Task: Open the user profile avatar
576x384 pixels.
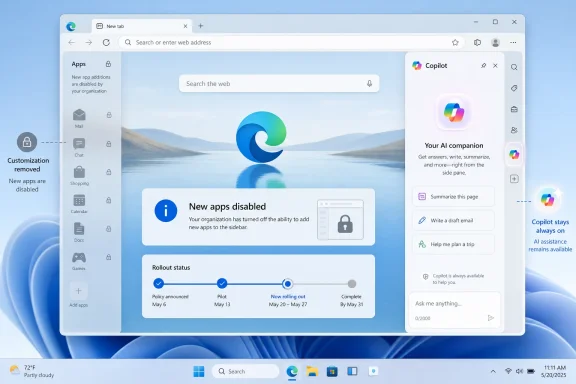Action: pyautogui.click(x=495, y=43)
